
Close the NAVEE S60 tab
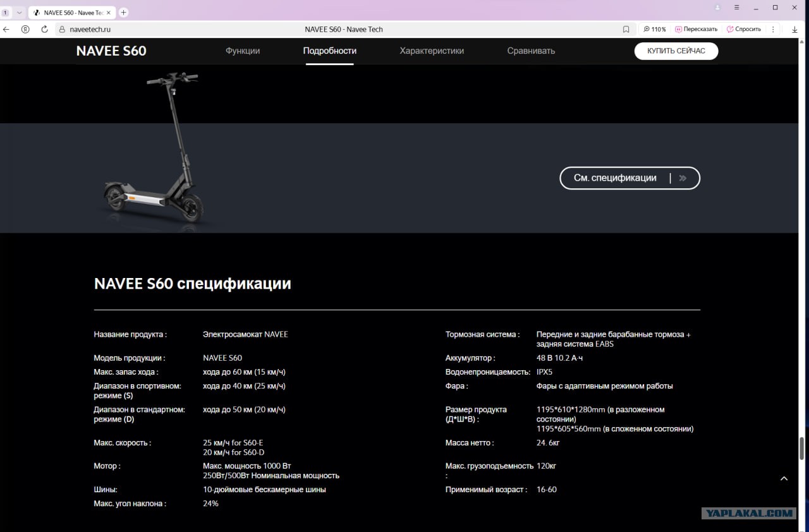point(109,13)
